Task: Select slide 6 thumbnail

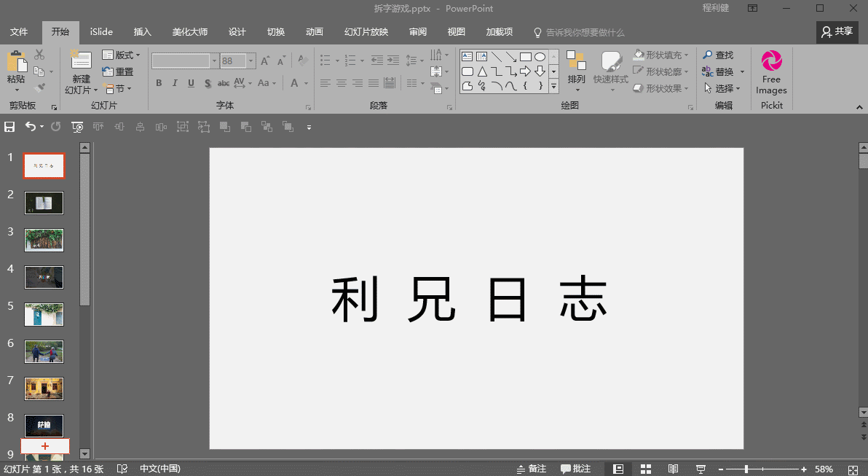Action: [x=44, y=351]
